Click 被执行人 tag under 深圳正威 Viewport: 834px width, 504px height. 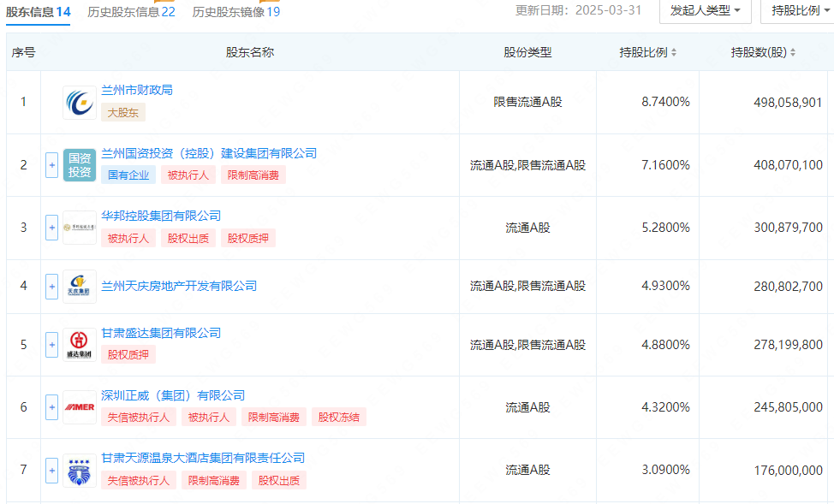[x=209, y=418]
